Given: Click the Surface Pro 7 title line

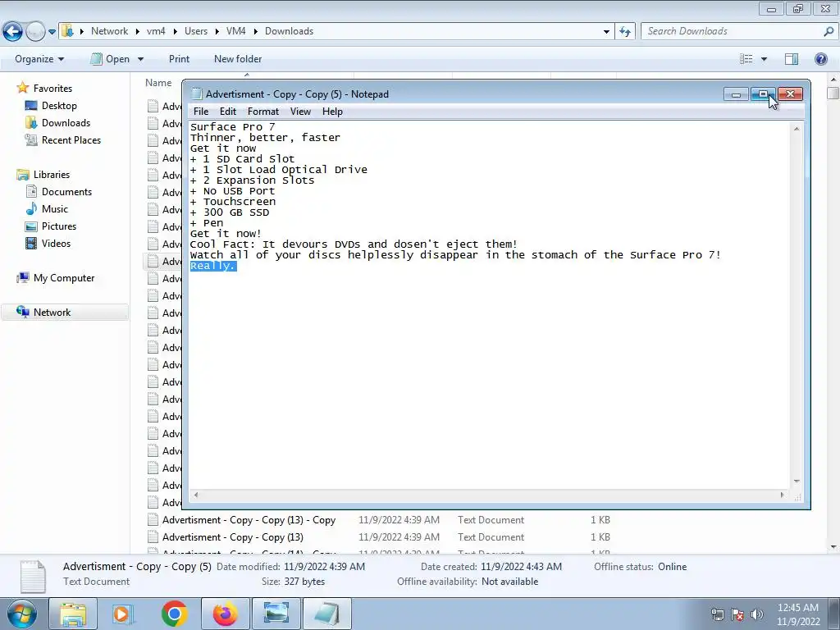Looking at the screenshot, I should click(232, 127).
